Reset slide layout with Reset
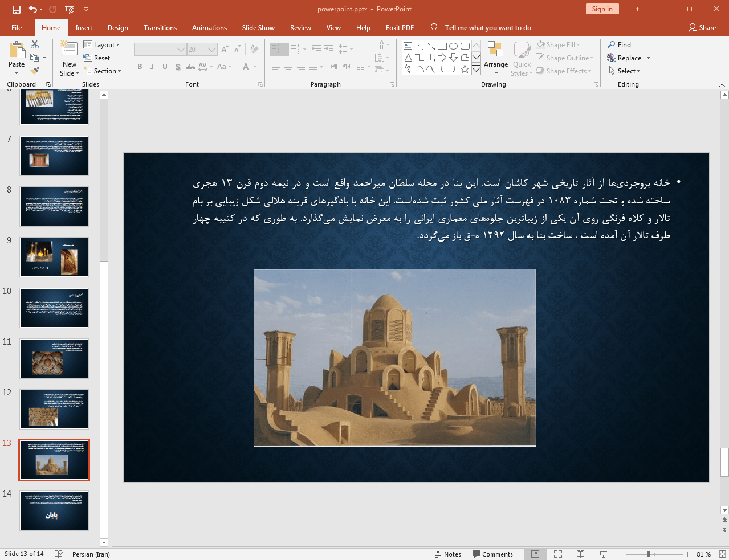 (97, 58)
